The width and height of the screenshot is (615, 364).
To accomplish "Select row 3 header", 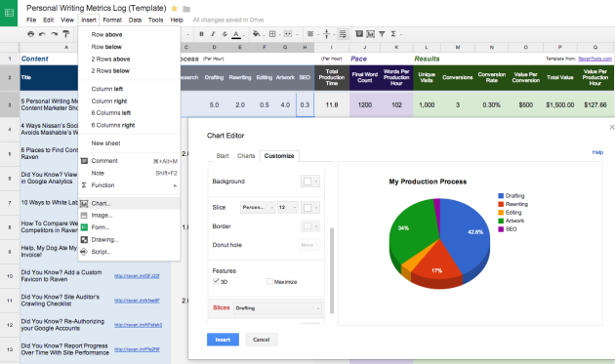I will tap(10, 104).
